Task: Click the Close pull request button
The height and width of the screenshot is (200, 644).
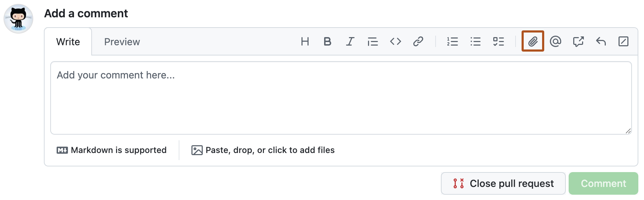Action: point(503,183)
